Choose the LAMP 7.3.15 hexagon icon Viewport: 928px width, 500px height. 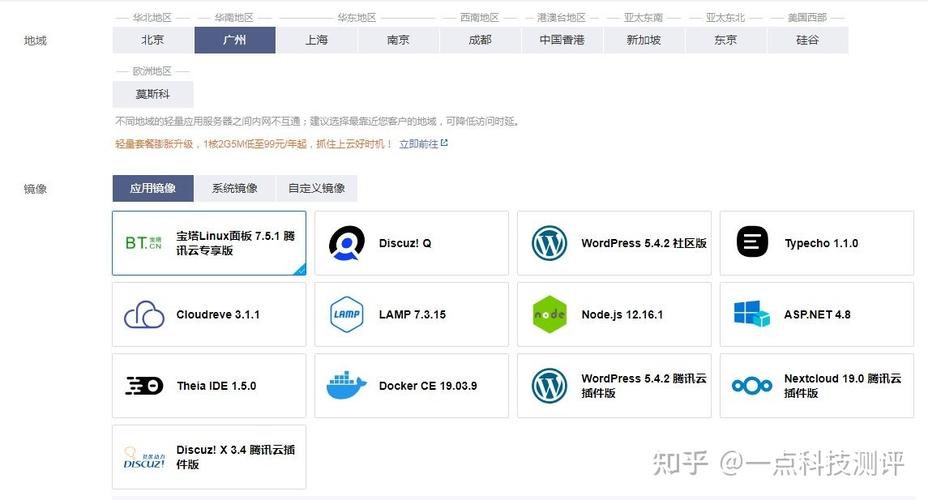[347, 314]
